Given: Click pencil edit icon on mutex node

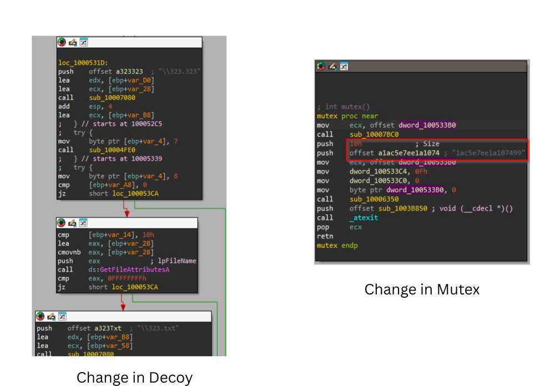Looking at the screenshot, I should click(332, 67).
